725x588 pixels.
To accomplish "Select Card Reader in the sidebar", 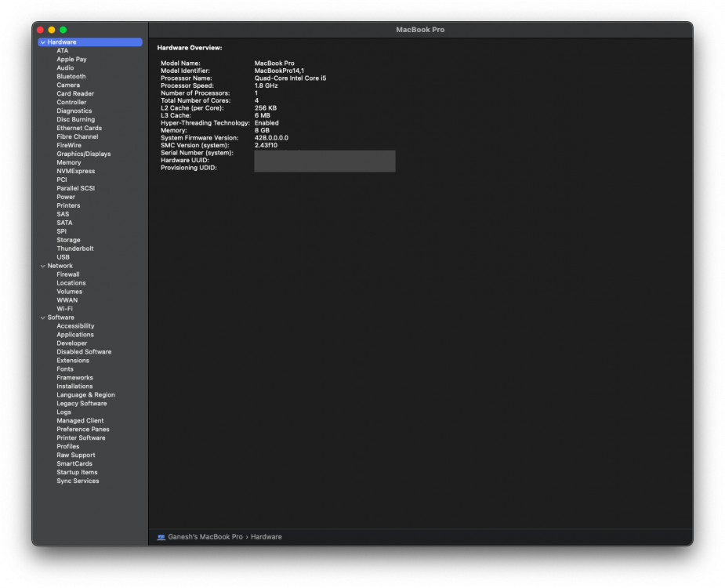I will point(75,93).
